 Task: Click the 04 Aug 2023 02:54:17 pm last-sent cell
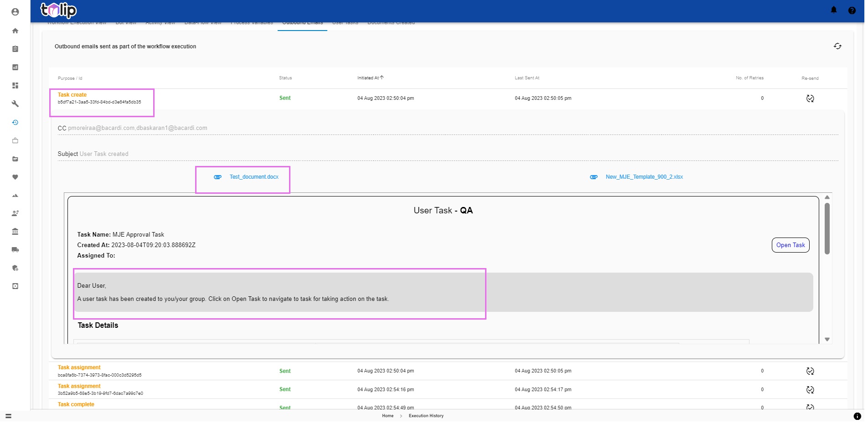(x=543, y=390)
